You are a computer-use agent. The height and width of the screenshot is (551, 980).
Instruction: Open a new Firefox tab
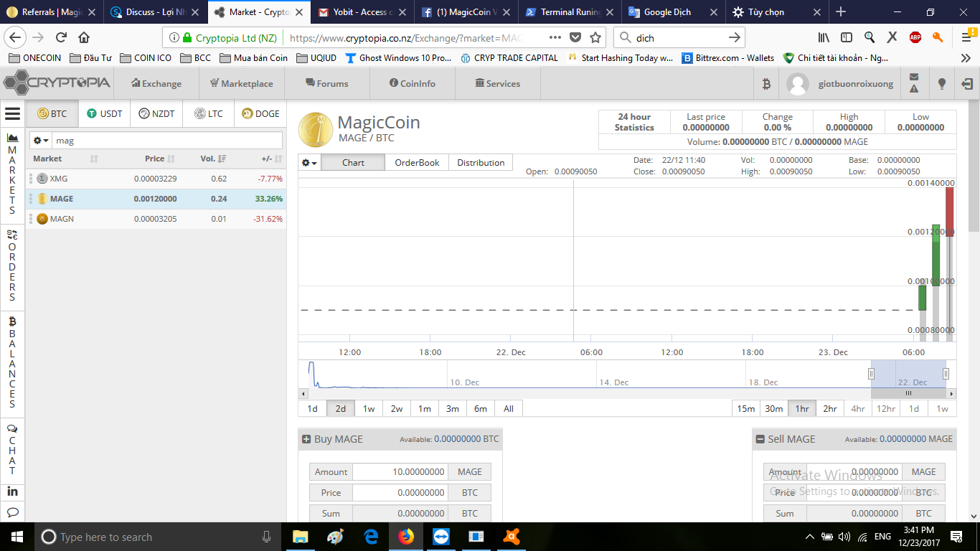coord(841,12)
